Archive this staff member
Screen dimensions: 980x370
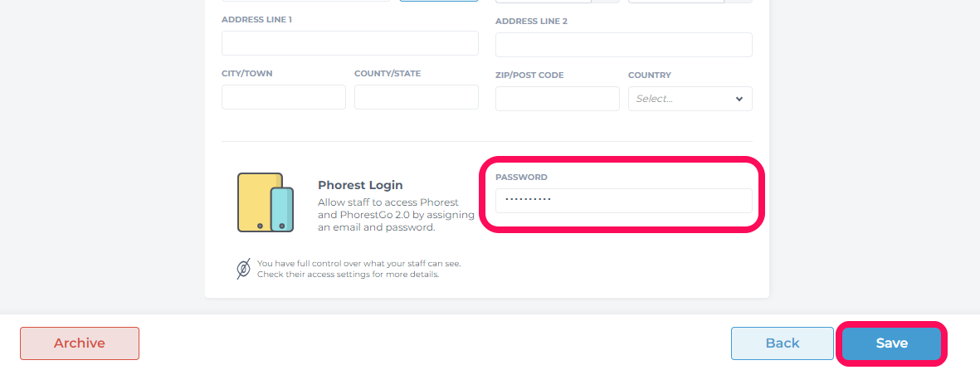click(x=80, y=343)
